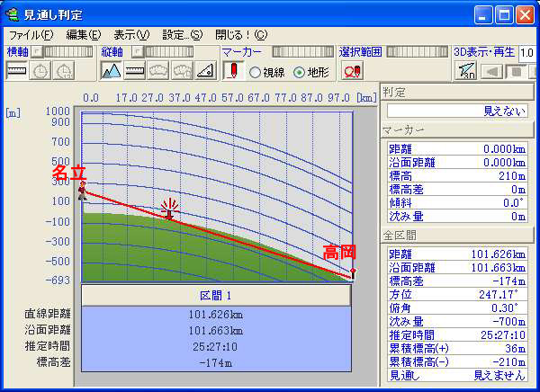Open the 表示(V) menu
Image resolution: width=540 pixels, height=392 pixels.
tap(131, 35)
